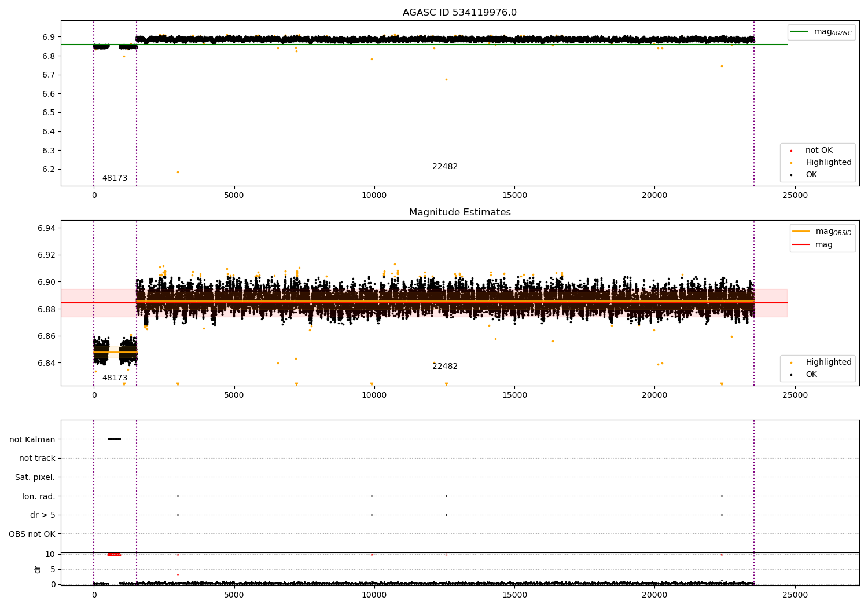The height and width of the screenshot is (608, 868).
Task: Click the 6.94 y-axis tick label
Action: click(46, 228)
